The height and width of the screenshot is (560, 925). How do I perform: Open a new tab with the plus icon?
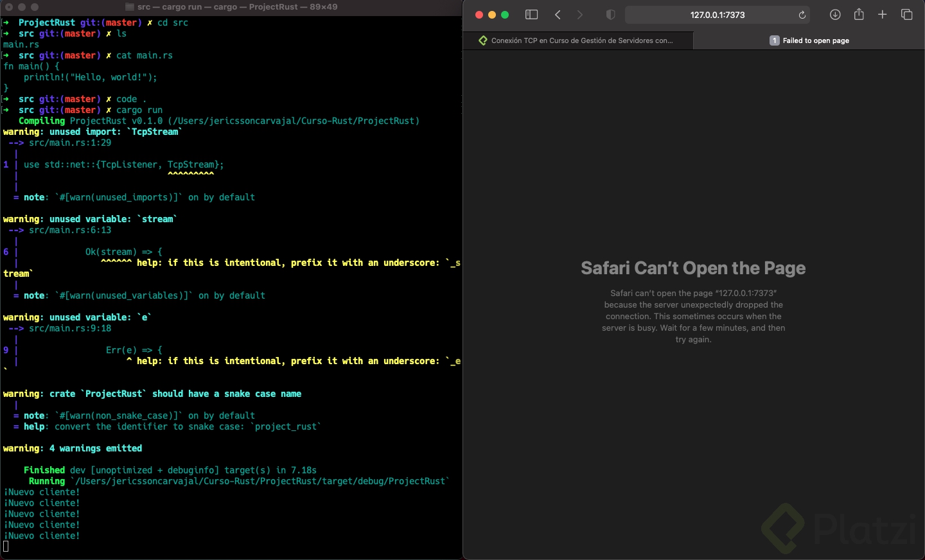883,14
